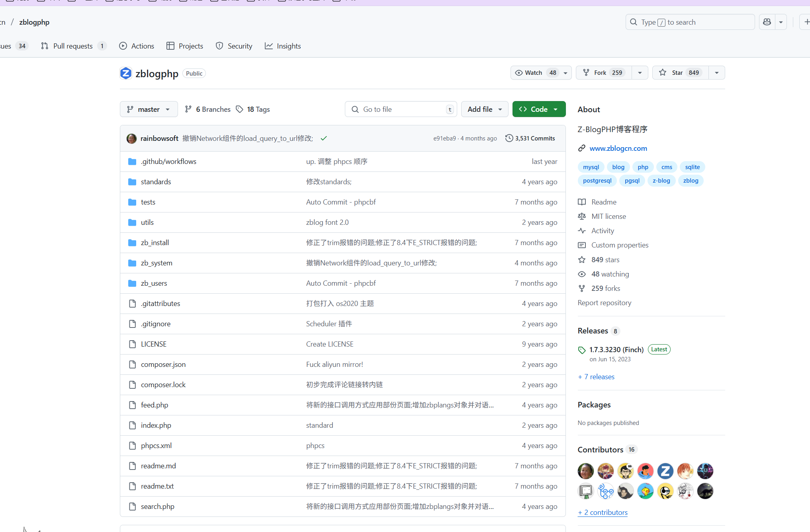Click the Z logo contributor avatar
This screenshot has height=532, width=810.
(665, 471)
